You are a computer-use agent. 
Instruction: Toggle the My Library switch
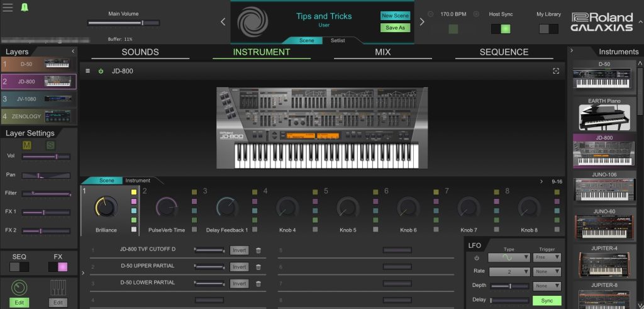548,29
